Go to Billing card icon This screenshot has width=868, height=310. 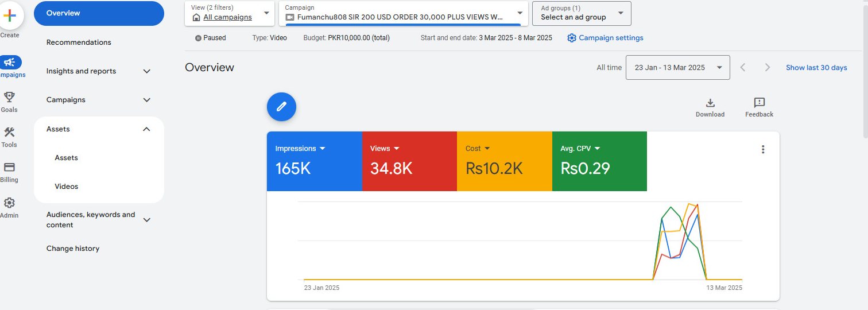tap(9, 168)
